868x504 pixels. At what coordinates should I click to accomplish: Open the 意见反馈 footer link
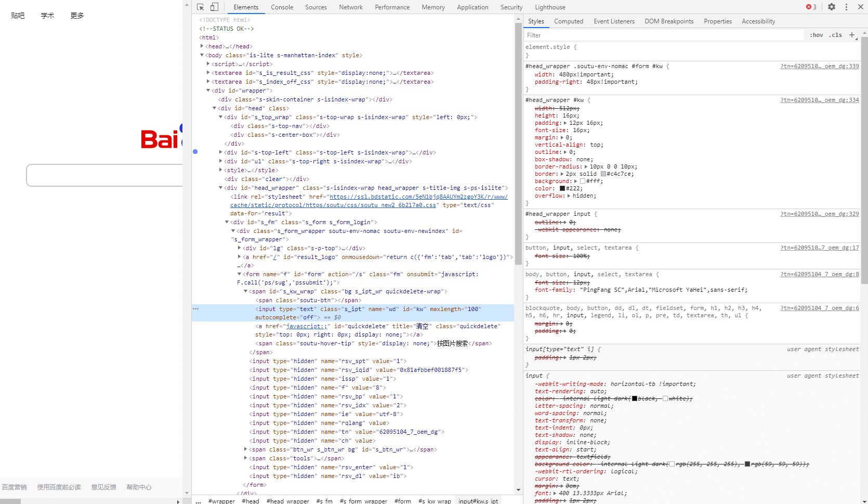(103, 487)
